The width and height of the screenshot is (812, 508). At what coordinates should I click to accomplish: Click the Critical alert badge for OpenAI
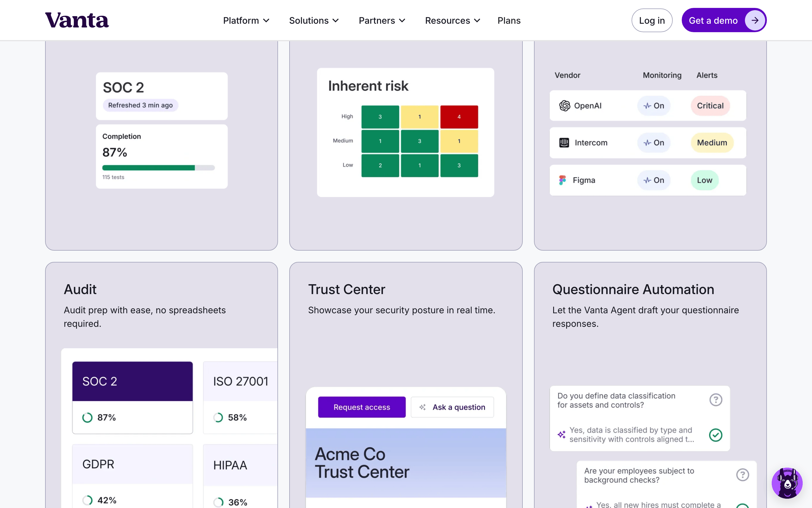tap(710, 106)
